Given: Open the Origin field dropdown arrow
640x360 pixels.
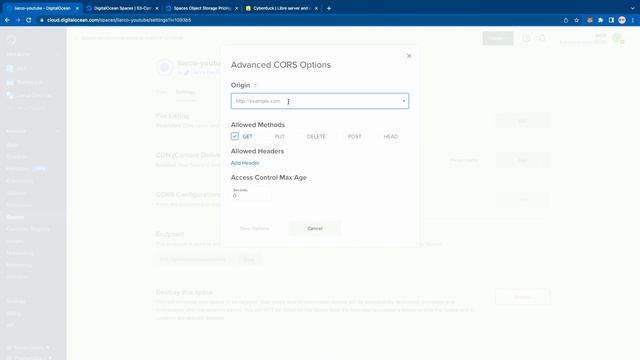Looking at the screenshot, I should click(x=404, y=101).
